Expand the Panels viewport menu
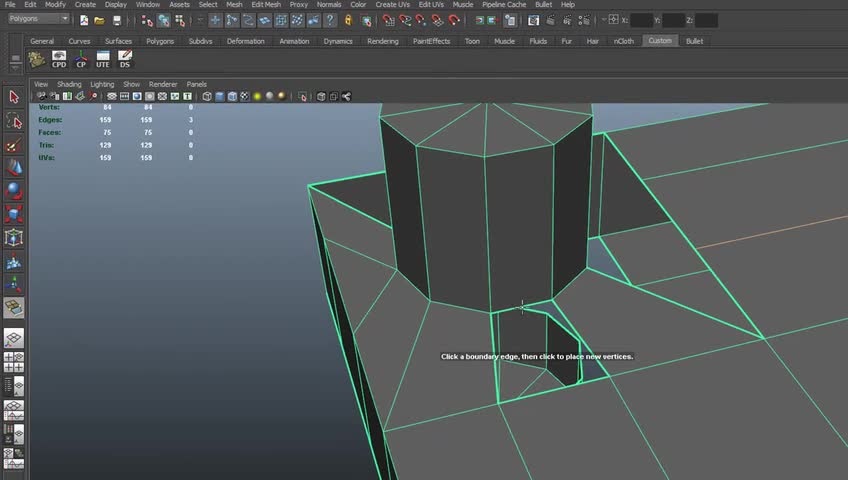Image resolution: width=848 pixels, height=480 pixels. point(196,84)
